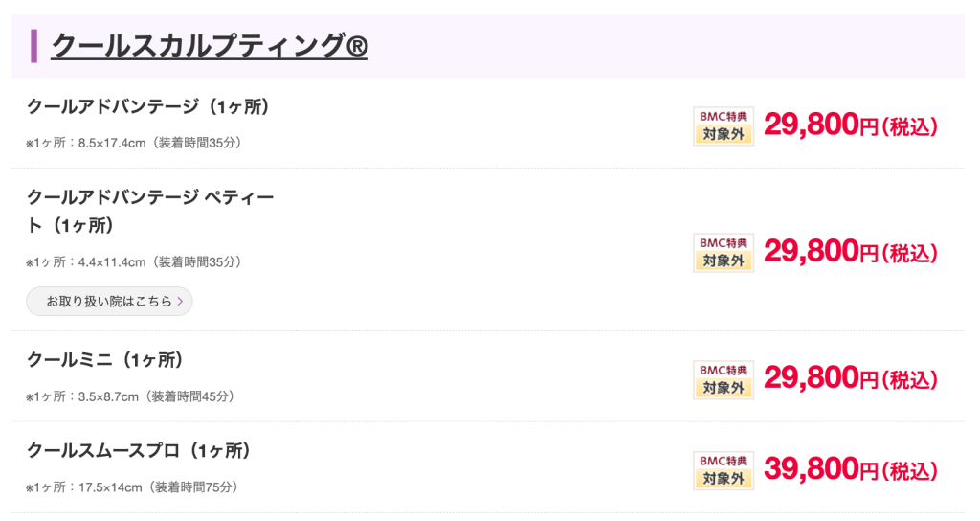Click BMC特典 対象外 badge for クールアドバンテージ（1ヶ所）
This screenshot has width=980, height=521.
click(723, 125)
